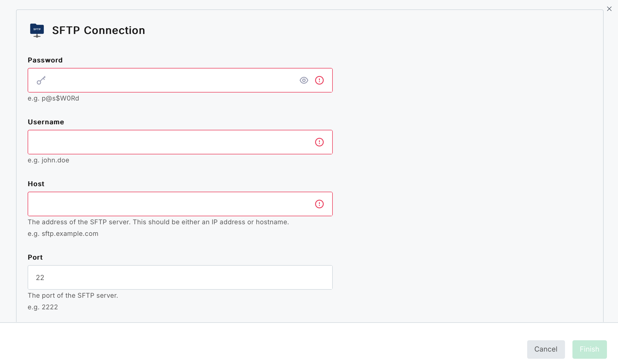Click the SFTP Connection title text

[99, 30]
